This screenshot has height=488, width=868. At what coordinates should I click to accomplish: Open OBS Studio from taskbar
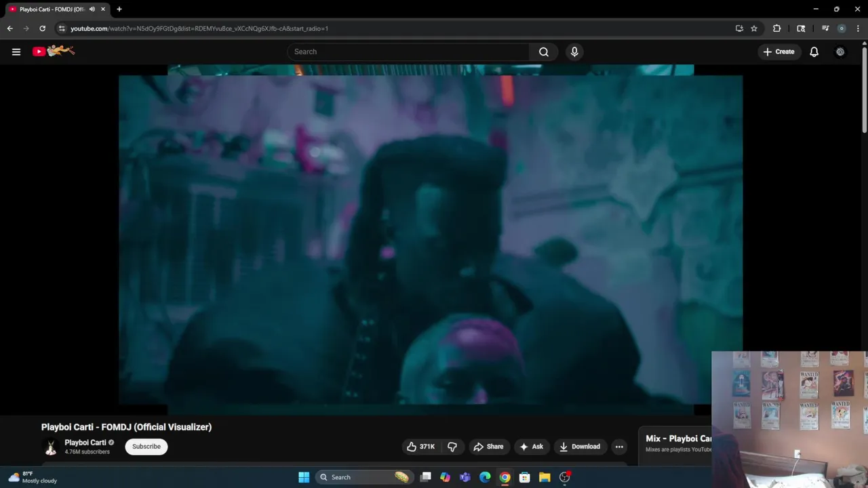click(564, 477)
